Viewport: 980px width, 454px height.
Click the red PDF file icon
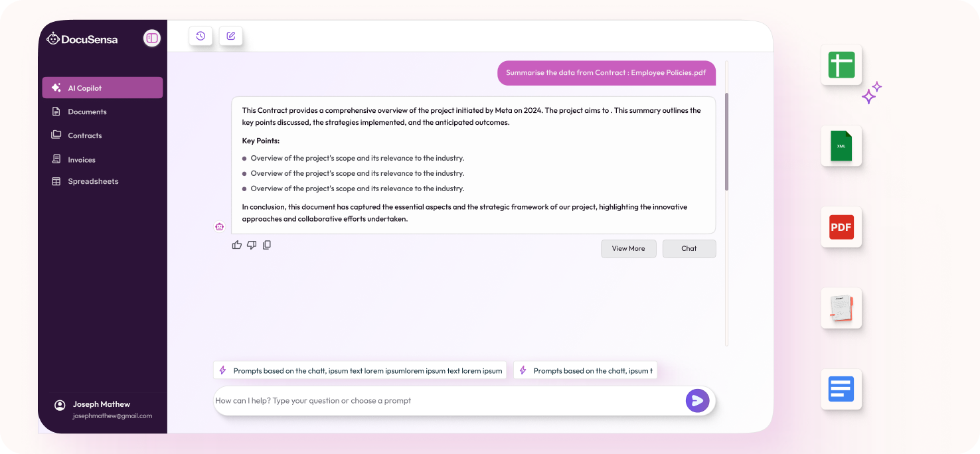(841, 227)
